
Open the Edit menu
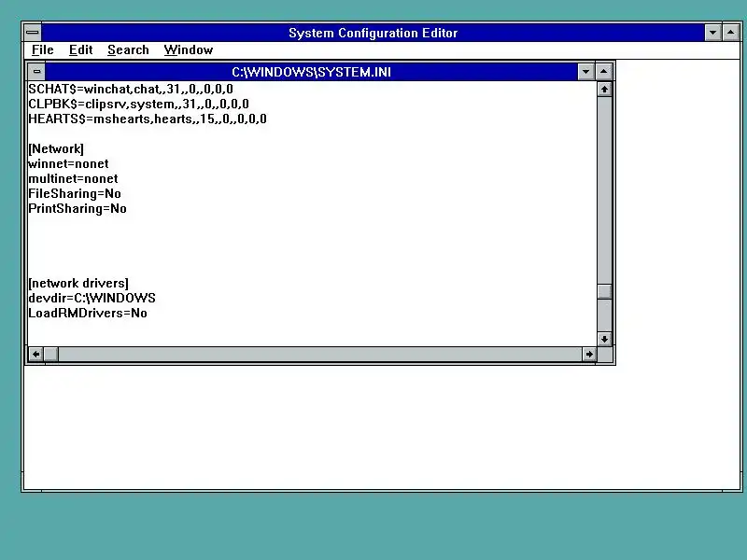[x=80, y=50]
